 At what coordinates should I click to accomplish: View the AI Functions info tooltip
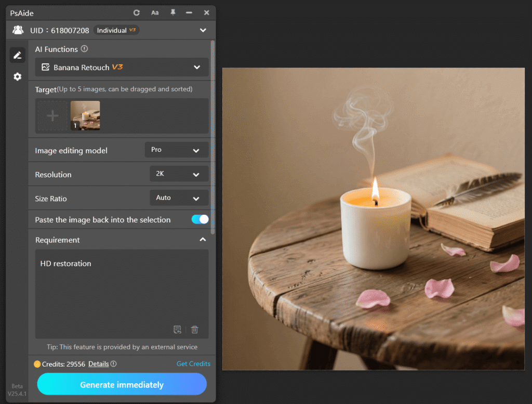tap(84, 49)
